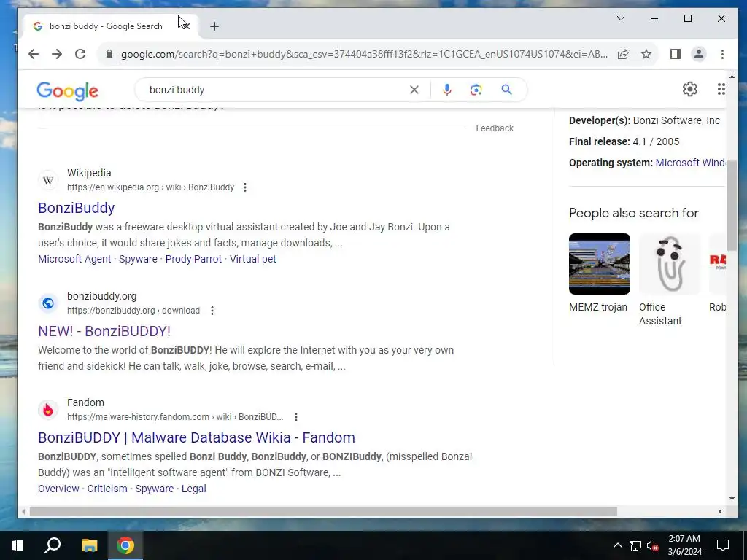Show hidden system tray icons

coord(617,545)
